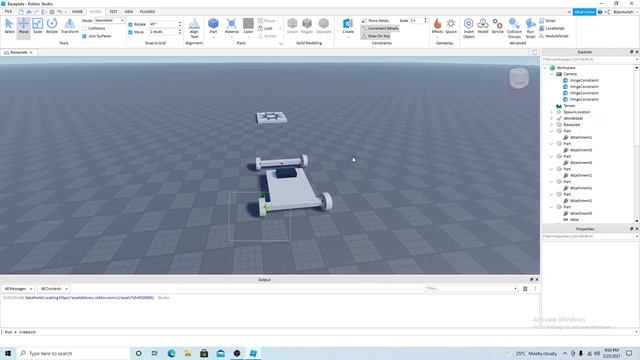This screenshot has height=360, width=640.
Task: Open the All Contexts dropdown
Action: click(54, 289)
